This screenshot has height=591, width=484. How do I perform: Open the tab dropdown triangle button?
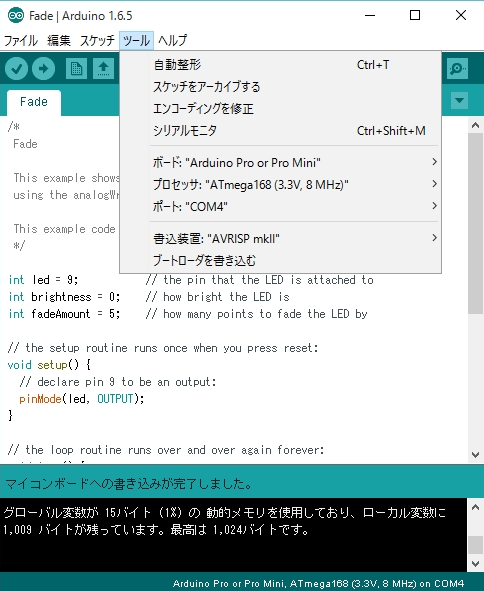coord(459,101)
